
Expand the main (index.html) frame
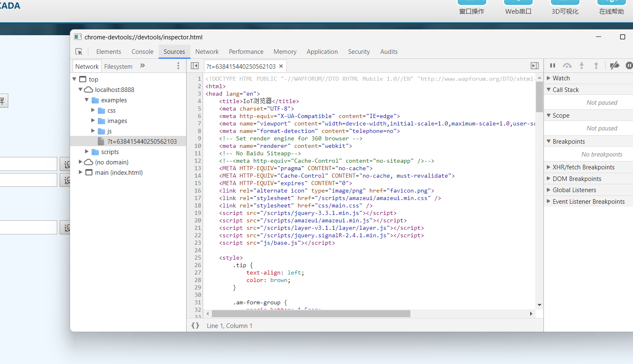[80, 172]
